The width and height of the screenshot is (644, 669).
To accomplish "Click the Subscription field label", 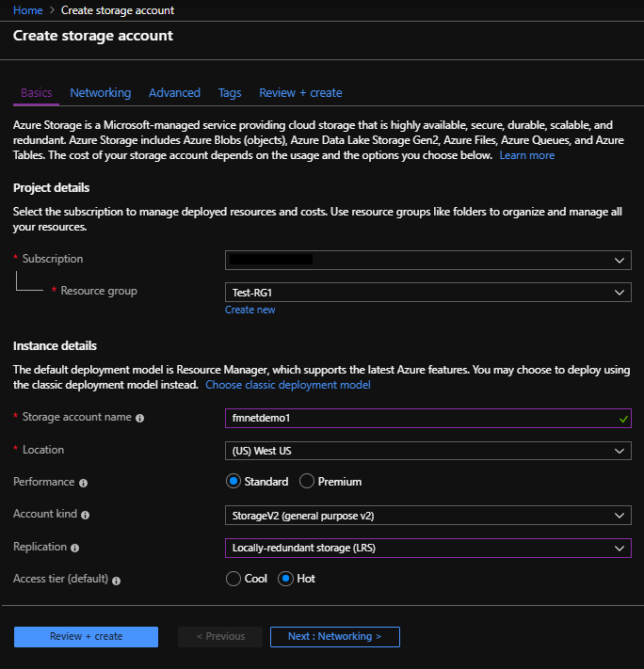I will click(53, 259).
